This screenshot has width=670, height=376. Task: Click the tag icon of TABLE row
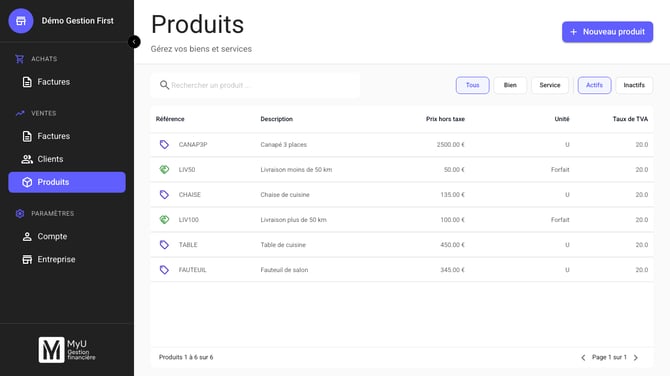164,245
